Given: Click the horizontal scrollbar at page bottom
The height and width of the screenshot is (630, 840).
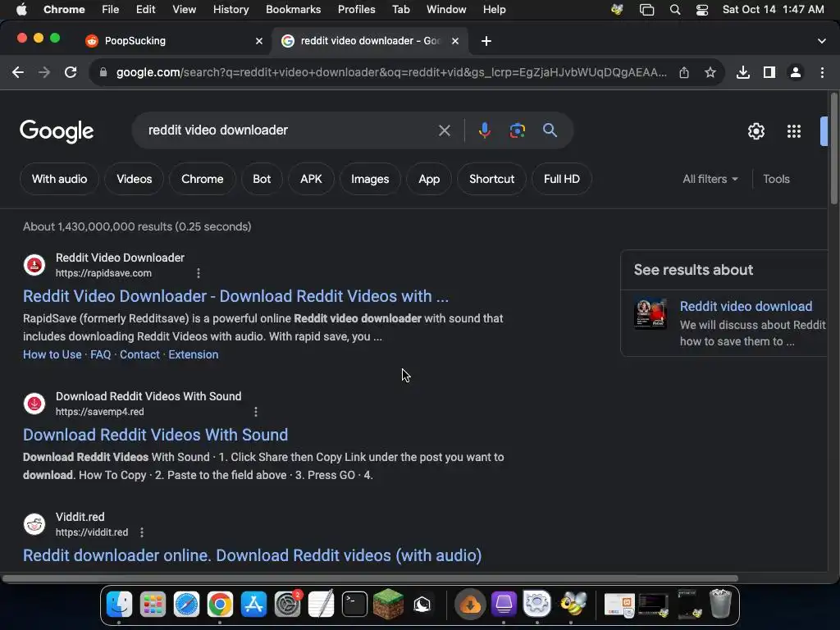Looking at the screenshot, I should pos(370,578).
